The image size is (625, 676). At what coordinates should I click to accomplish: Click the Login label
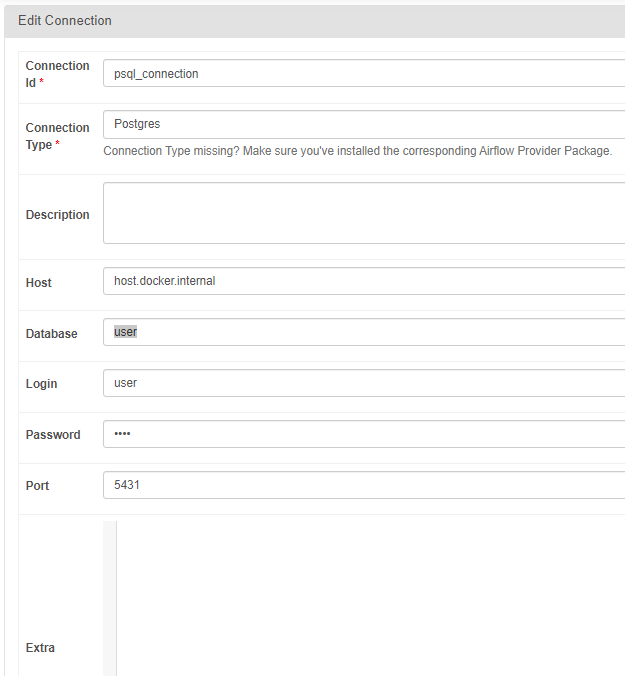(41, 384)
